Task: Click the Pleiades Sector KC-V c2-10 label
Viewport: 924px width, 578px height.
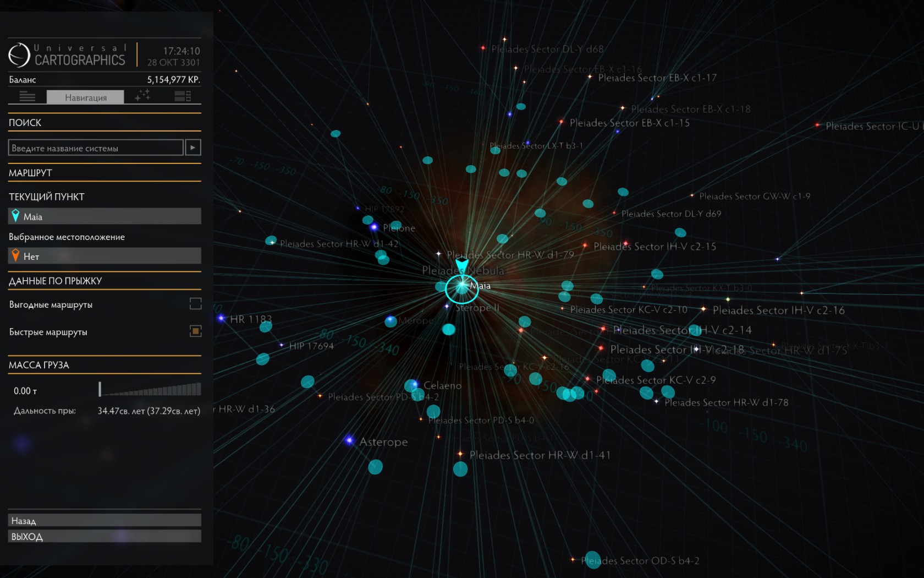Action: click(629, 310)
